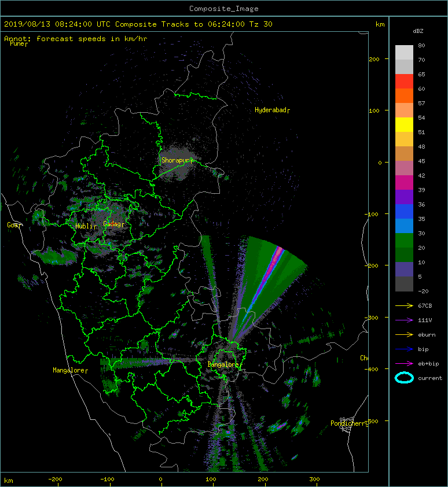Pick the blue 35-36 dBZ swatch
448x487 pixels.
pyautogui.click(x=404, y=211)
